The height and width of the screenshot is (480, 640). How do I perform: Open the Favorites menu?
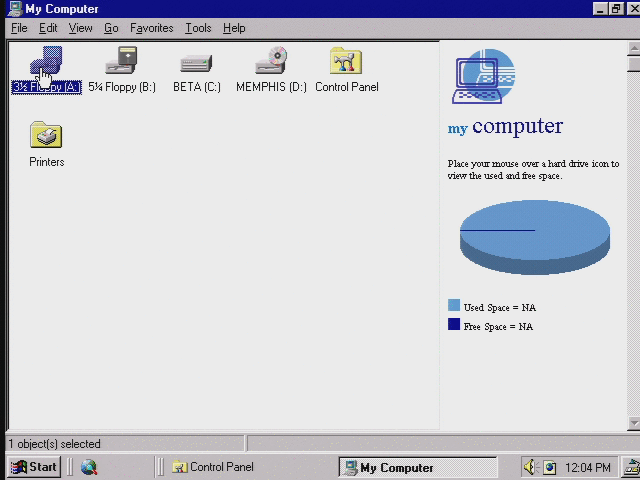[151, 28]
